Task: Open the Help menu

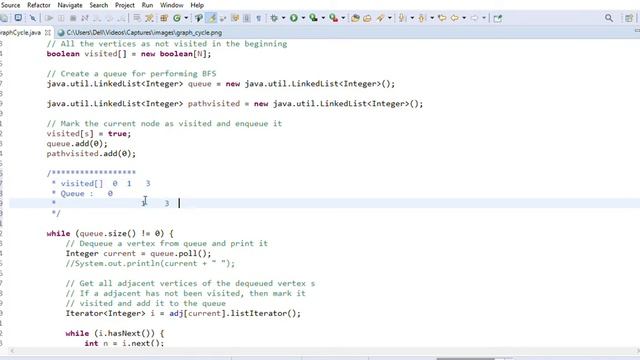Action: (x=197, y=5)
